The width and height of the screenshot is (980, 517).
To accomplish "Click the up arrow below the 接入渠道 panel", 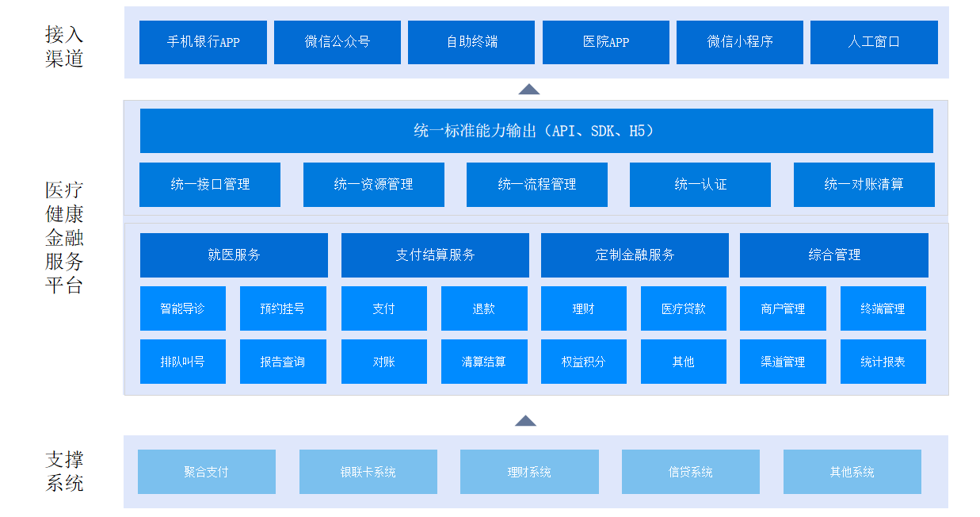I will [529, 90].
